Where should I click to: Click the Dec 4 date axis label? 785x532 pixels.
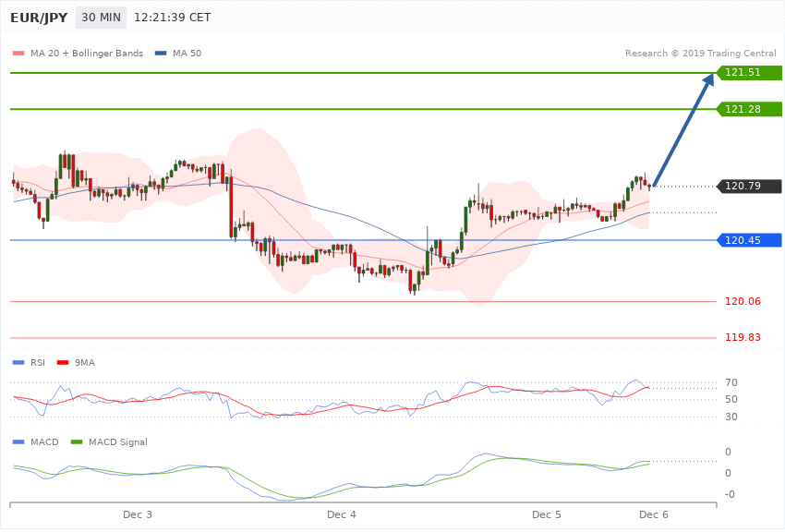pos(342,515)
